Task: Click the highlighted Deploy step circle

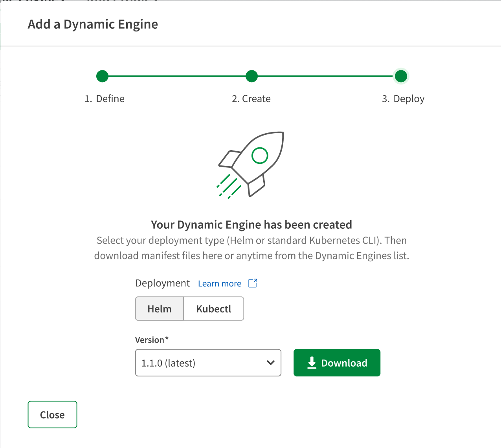Action: pyautogui.click(x=401, y=76)
